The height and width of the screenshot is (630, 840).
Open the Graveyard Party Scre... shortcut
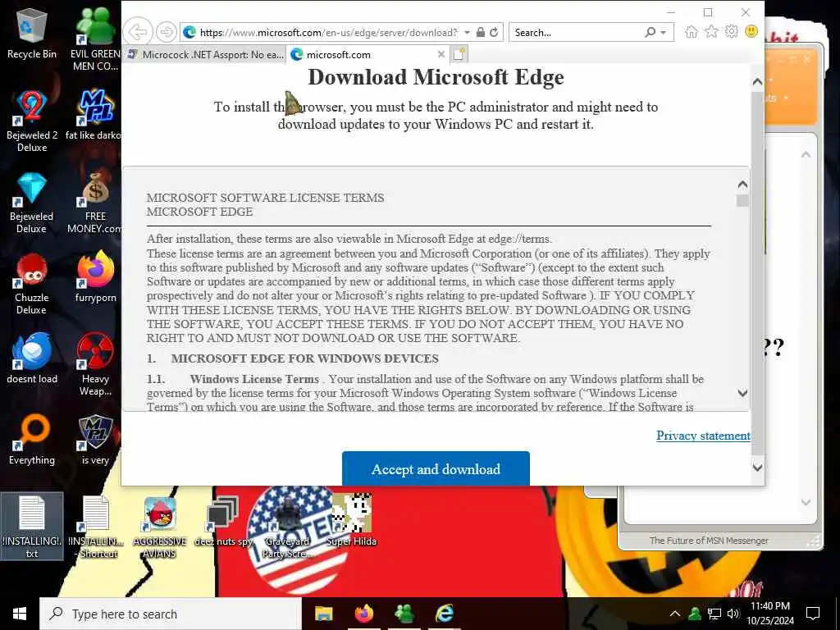pyautogui.click(x=287, y=527)
